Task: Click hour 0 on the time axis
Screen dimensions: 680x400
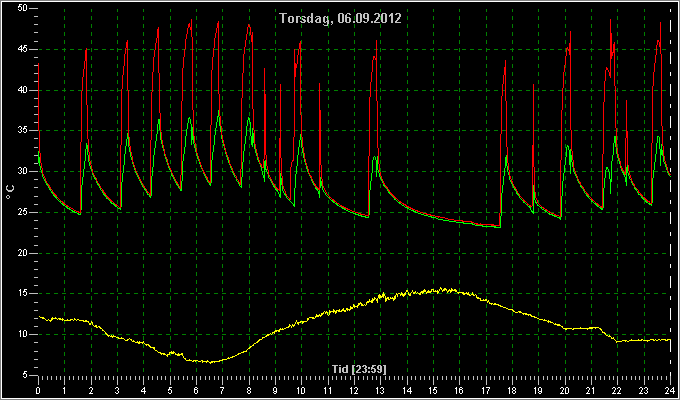Action: coord(38,390)
